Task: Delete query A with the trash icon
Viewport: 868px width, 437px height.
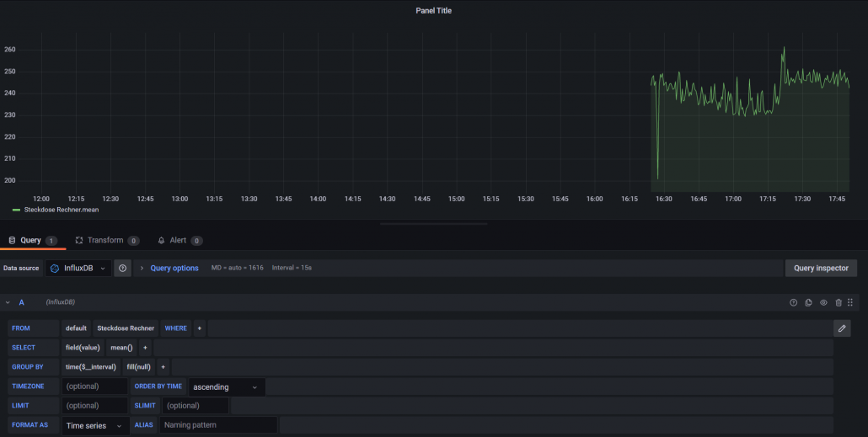Action: point(839,302)
